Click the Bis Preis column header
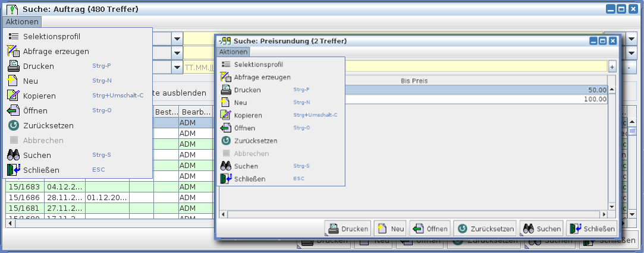 pos(414,81)
